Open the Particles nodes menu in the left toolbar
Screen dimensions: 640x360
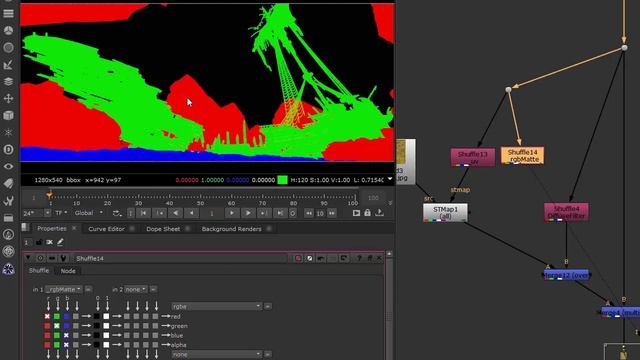8,133
